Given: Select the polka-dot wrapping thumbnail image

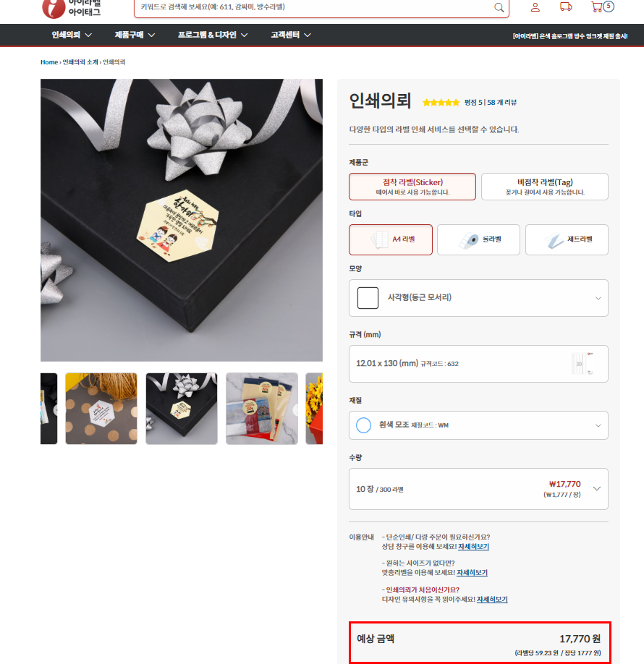Looking at the screenshot, I should [x=101, y=409].
